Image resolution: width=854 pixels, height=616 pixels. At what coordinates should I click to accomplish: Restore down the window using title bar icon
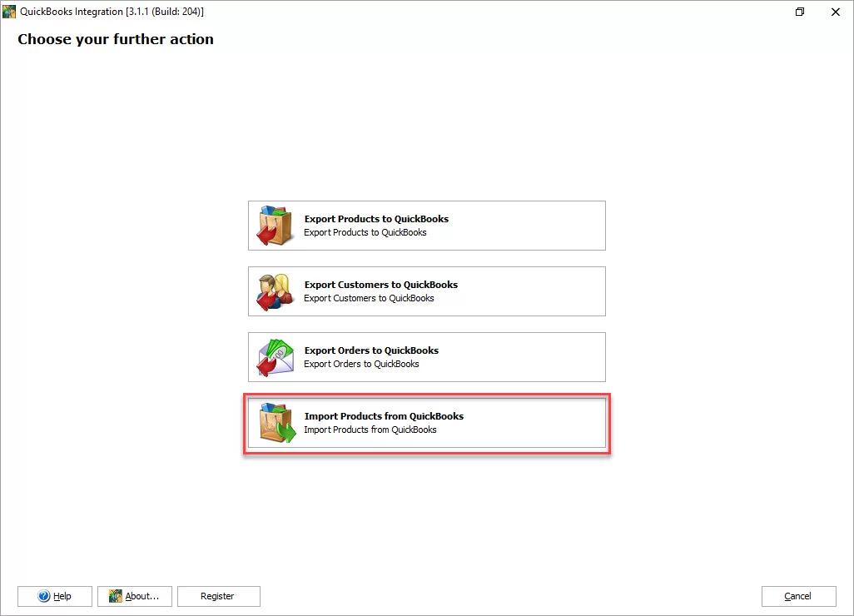pos(800,12)
